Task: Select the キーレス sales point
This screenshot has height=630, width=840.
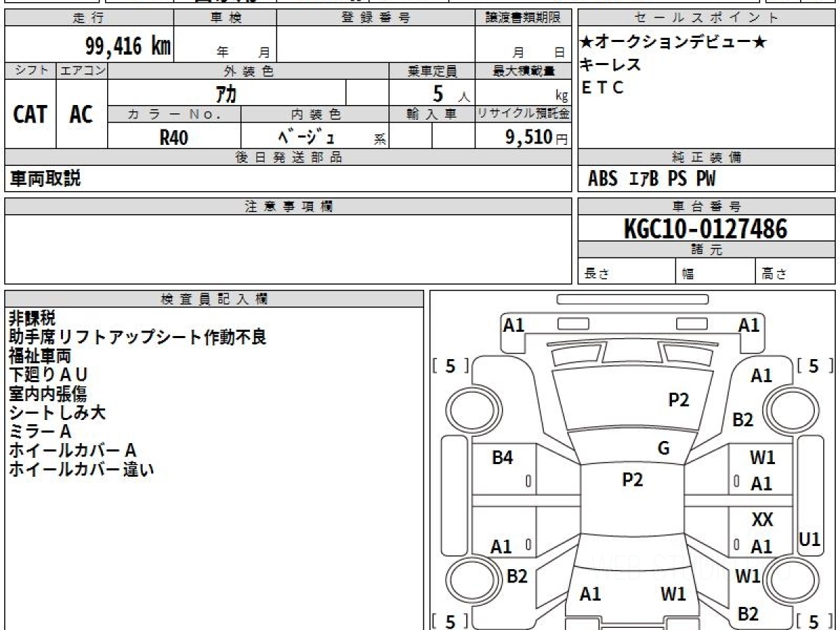Action: point(610,65)
